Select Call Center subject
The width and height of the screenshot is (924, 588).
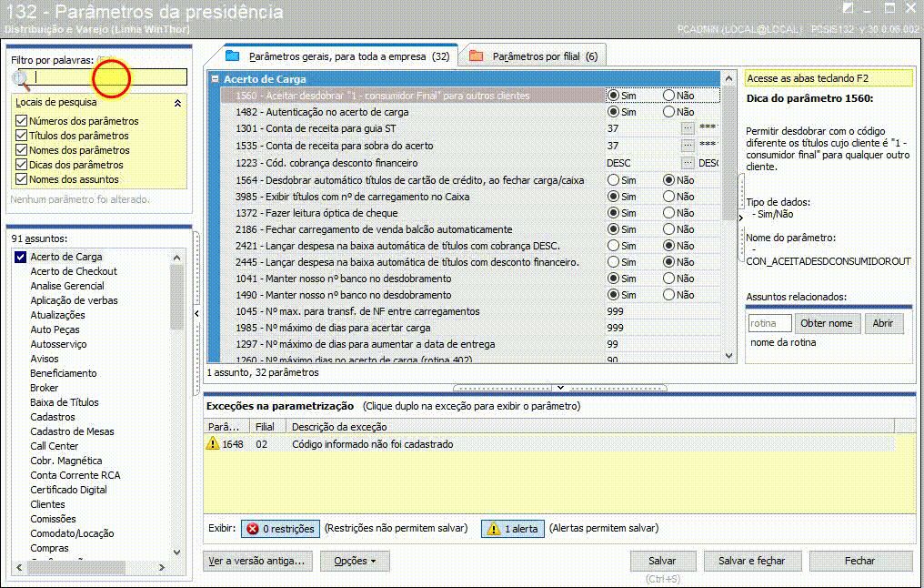point(55,446)
